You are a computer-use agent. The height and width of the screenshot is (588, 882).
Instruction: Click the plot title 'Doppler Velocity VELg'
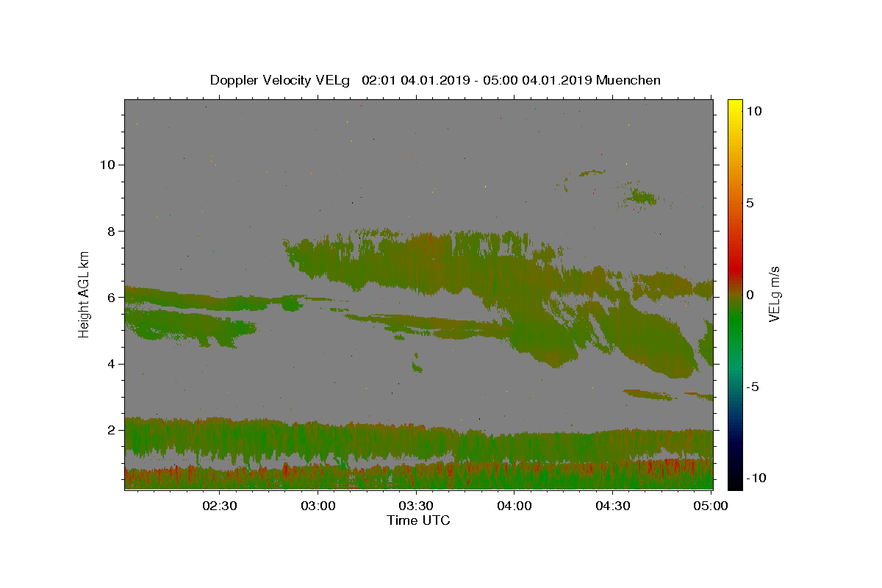coord(280,80)
